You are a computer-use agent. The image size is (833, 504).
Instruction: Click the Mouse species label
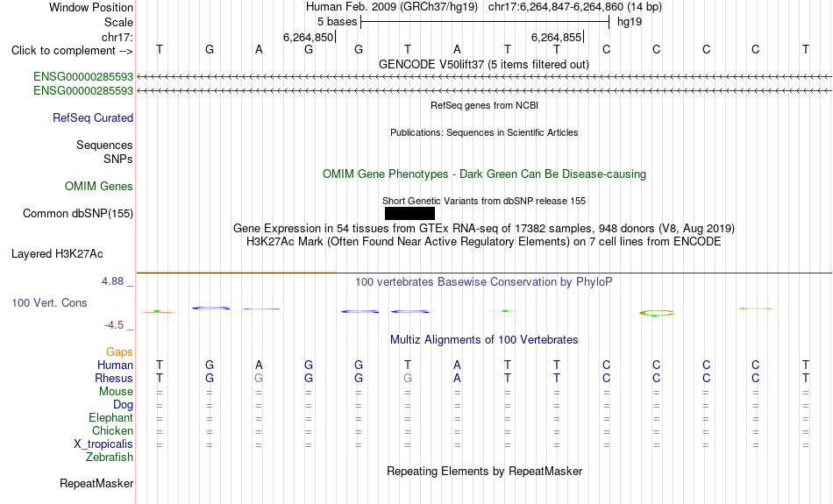(116, 392)
